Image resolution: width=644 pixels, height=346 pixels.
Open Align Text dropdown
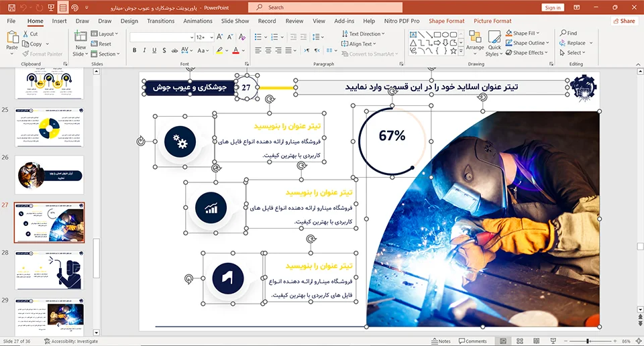point(358,44)
